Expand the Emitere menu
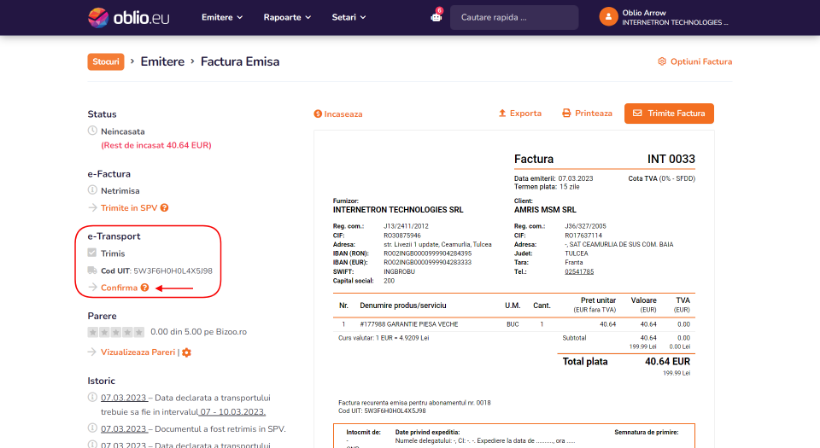Image resolution: width=820 pixels, height=448 pixels. coord(222,17)
